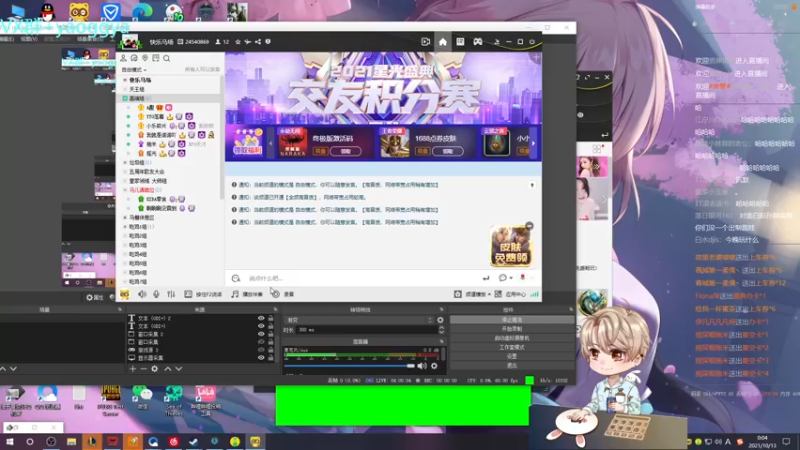Viewport: 800px width, 450px height.
Task: Adjust the 300 ms duration stepper
Action: tap(441, 330)
